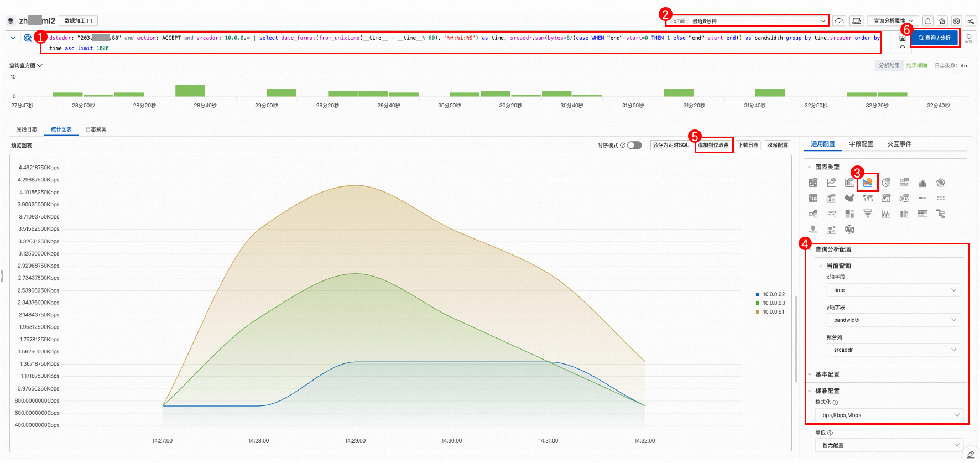980x463 pixels.
Task: Open the 数据加工 link
Action: [x=78, y=21]
